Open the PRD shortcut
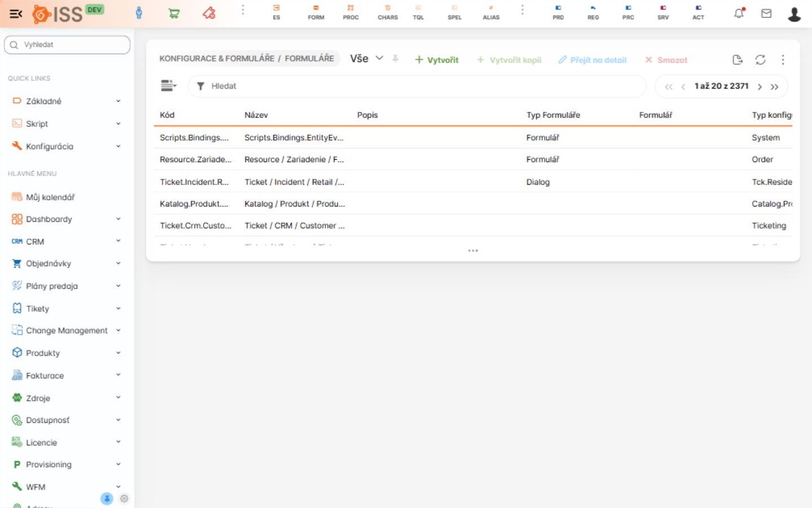Image resolution: width=812 pixels, height=508 pixels. [558, 12]
